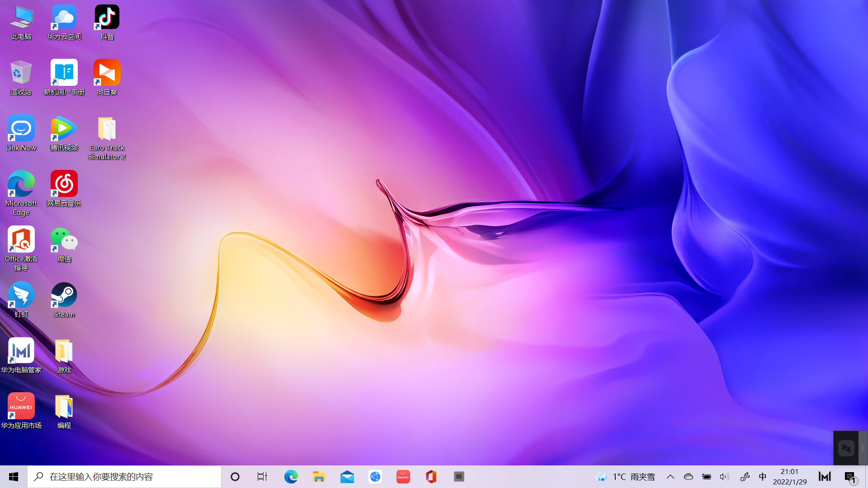Select the Office激活指导 desktop icon
Screen dimensions: 868x488
click(21, 249)
